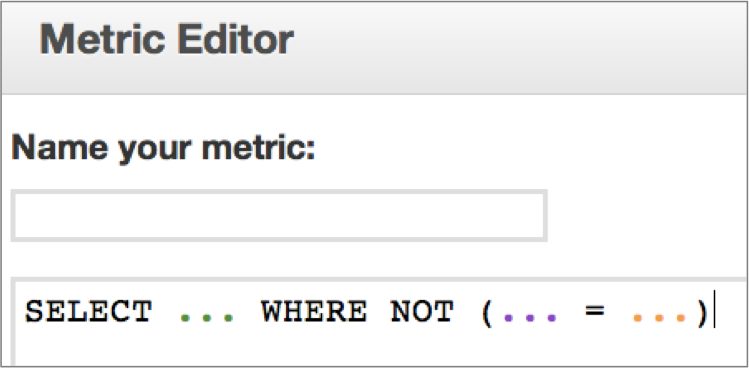This screenshot has height=368, width=749.
Task: Click the WHERE keyword in the query
Action: [x=314, y=312]
